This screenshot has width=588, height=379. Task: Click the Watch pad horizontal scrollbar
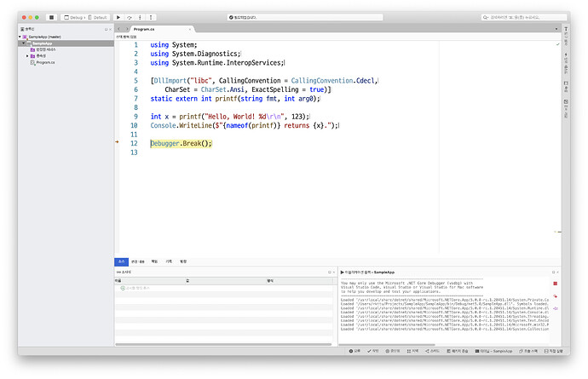click(x=223, y=344)
